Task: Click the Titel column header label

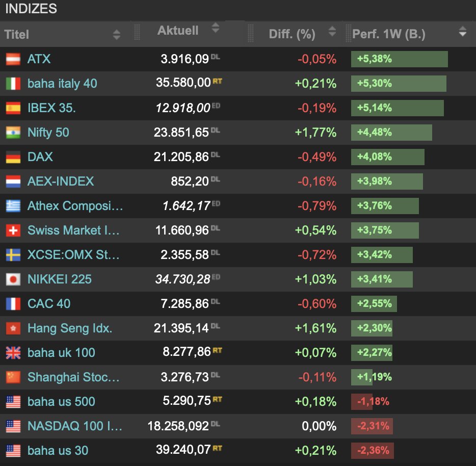Action: click(x=17, y=34)
